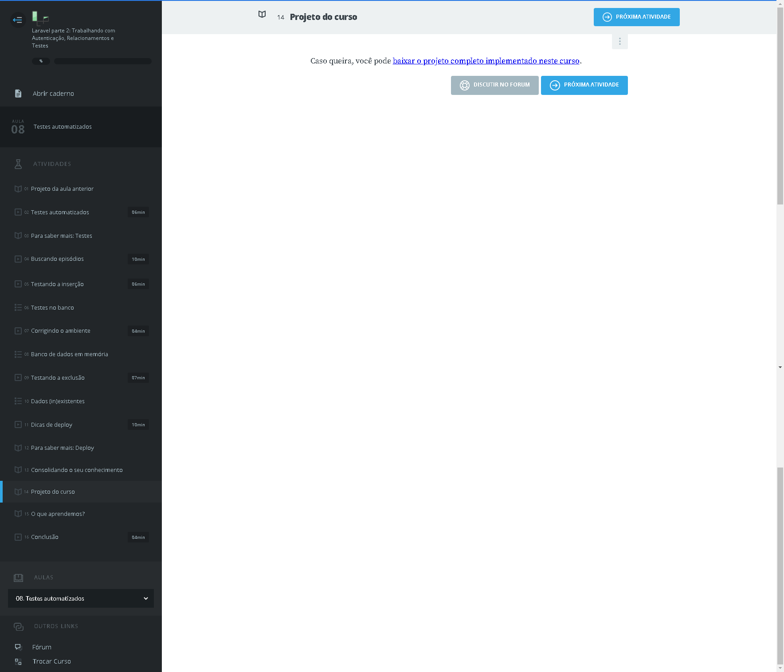Open activity 02 Testes automatizados video
The image size is (784, 672).
tap(60, 212)
